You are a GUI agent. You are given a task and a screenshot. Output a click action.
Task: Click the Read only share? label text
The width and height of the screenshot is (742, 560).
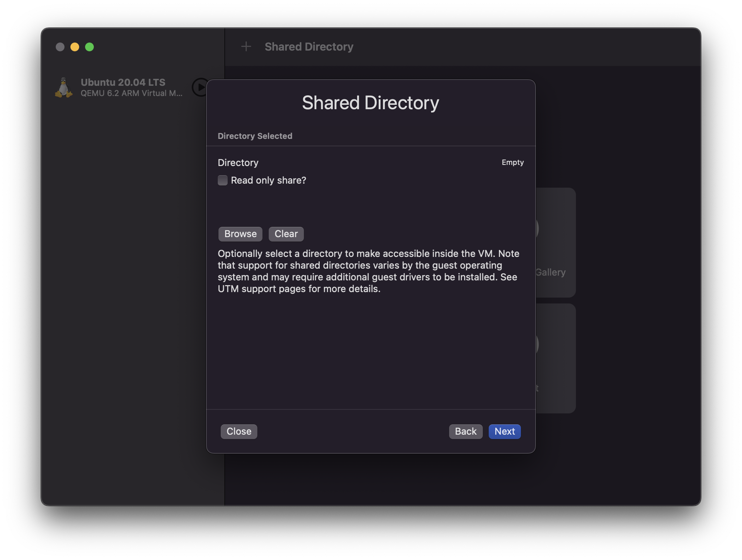pyautogui.click(x=268, y=180)
